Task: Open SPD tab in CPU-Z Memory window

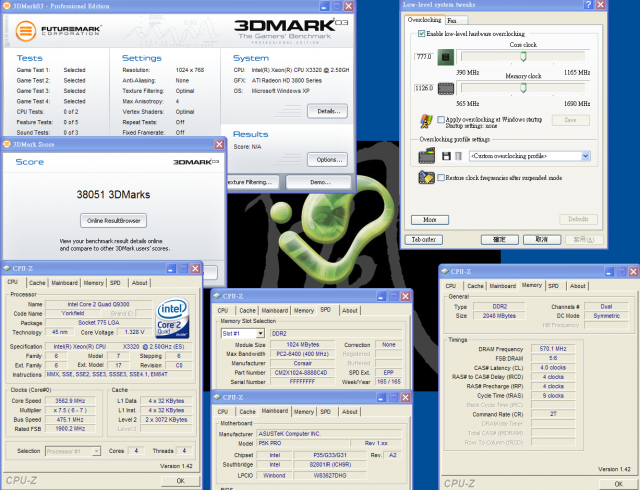Action: point(553,286)
